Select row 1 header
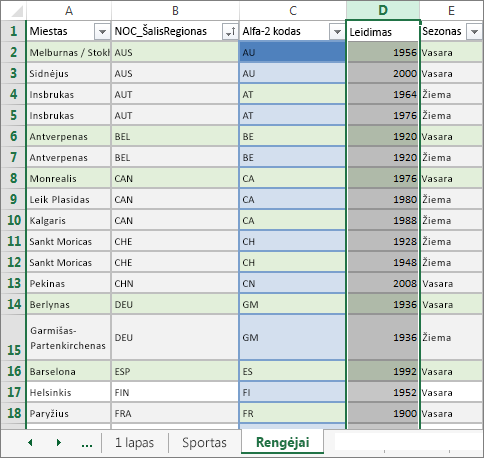Viewport: 484px width, 458px height. click(13, 31)
